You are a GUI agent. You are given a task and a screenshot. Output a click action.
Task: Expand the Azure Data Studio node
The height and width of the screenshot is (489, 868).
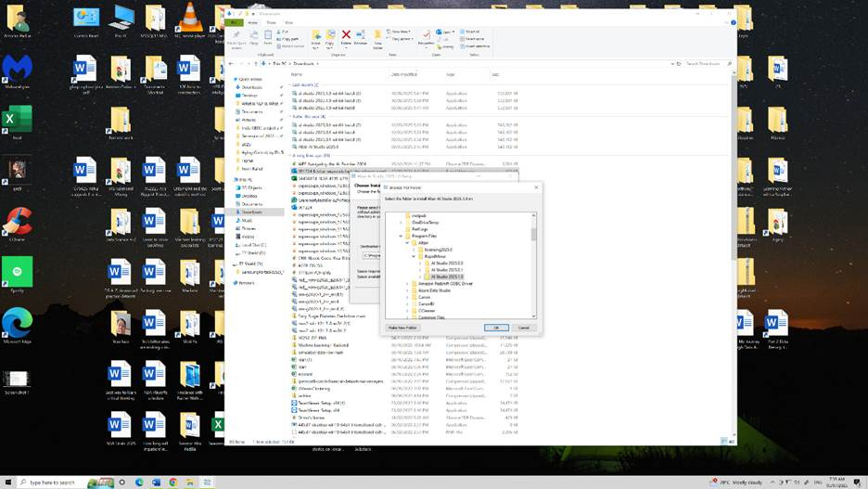[407, 290]
